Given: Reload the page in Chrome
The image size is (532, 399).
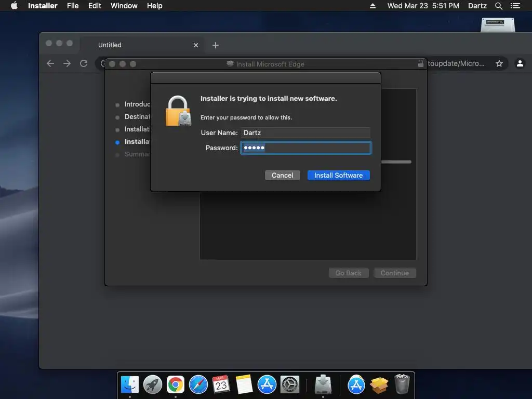Looking at the screenshot, I should (84, 63).
